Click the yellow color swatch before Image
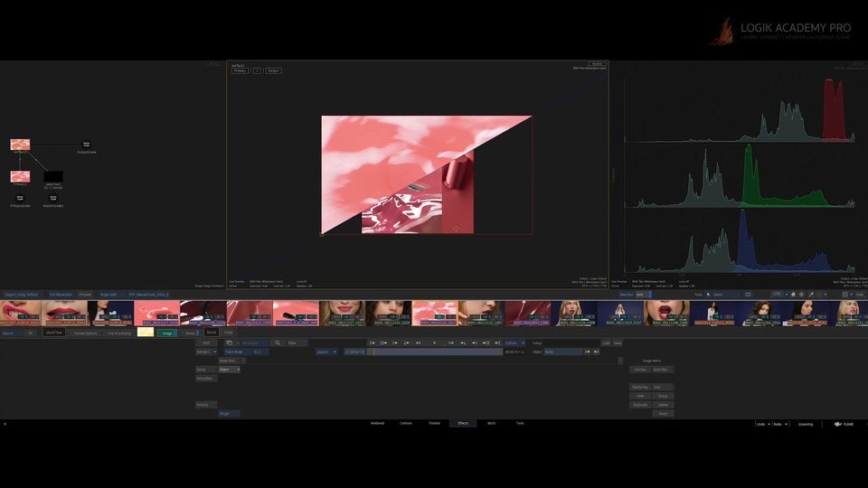The height and width of the screenshot is (488, 868). 145,333
